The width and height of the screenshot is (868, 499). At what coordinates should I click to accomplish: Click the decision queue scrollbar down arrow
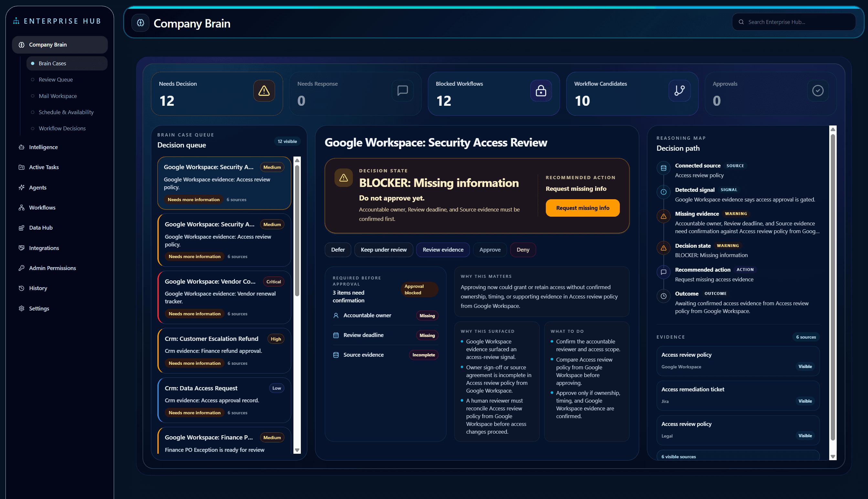297,450
